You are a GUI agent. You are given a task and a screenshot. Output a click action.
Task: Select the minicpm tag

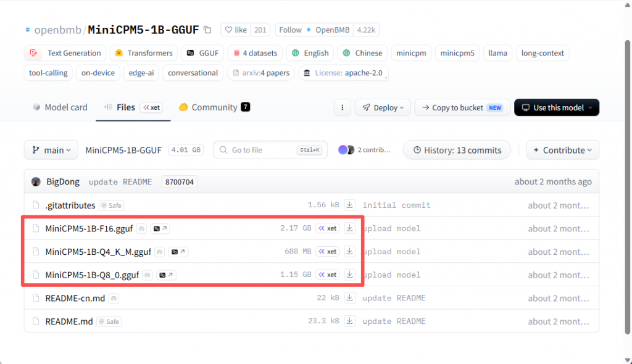pyautogui.click(x=411, y=53)
